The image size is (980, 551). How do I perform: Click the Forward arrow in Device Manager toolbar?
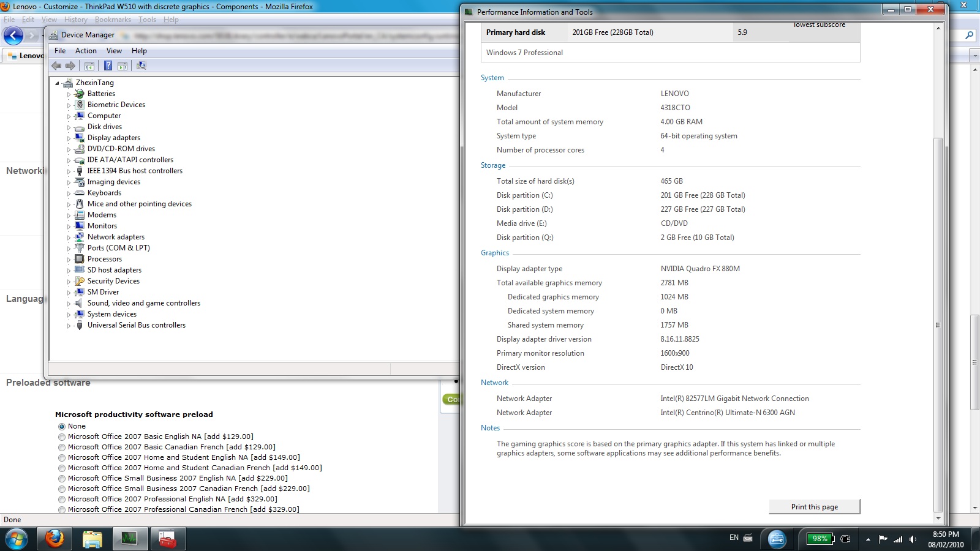tap(70, 66)
